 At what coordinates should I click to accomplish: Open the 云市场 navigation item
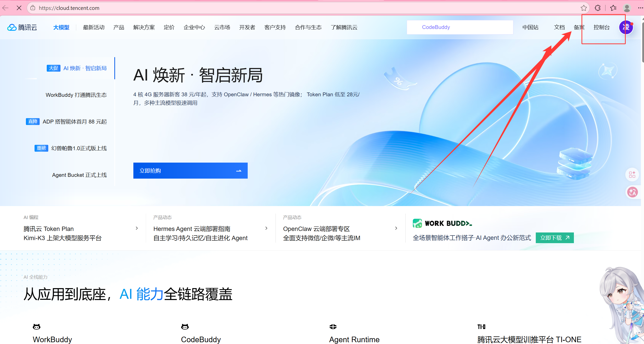pos(222,27)
